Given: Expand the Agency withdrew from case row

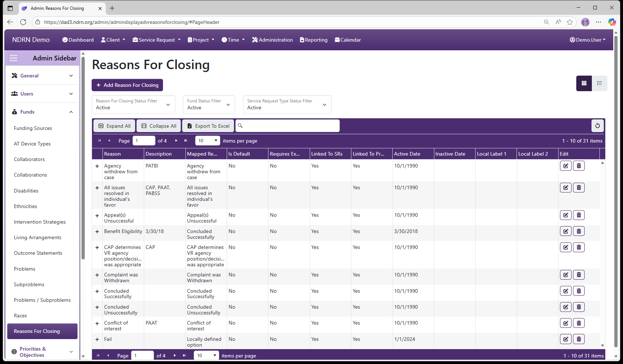Looking at the screenshot, I should click(97, 166).
